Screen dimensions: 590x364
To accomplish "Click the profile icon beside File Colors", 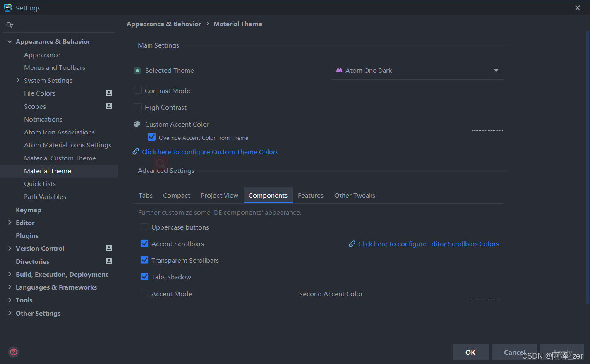I will [109, 93].
